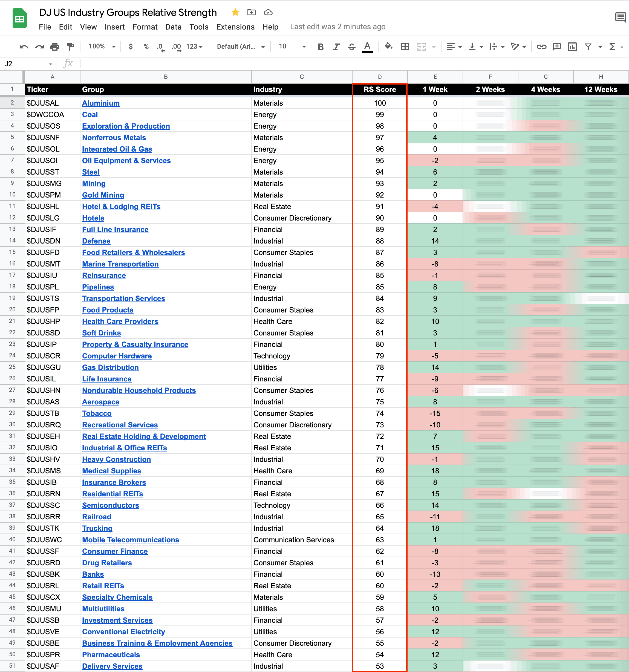
Task: Open text wrapping dropdown
Action: click(497, 47)
